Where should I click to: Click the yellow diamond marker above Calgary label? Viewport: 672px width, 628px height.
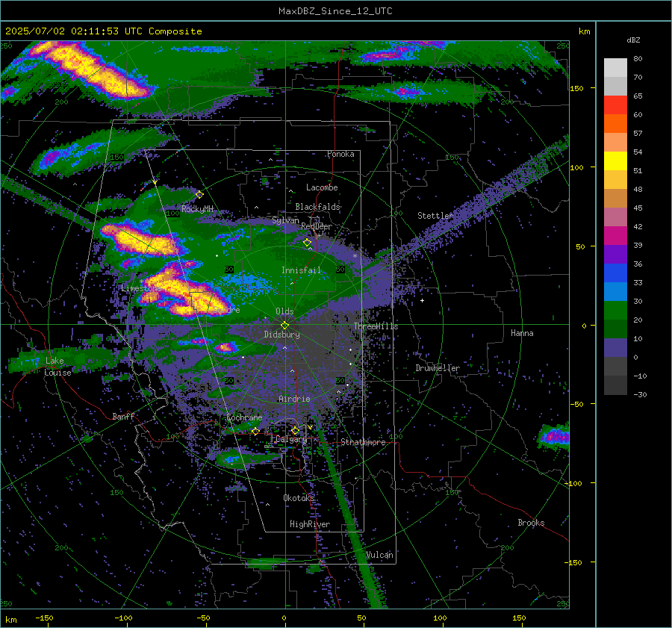point(295,430)
